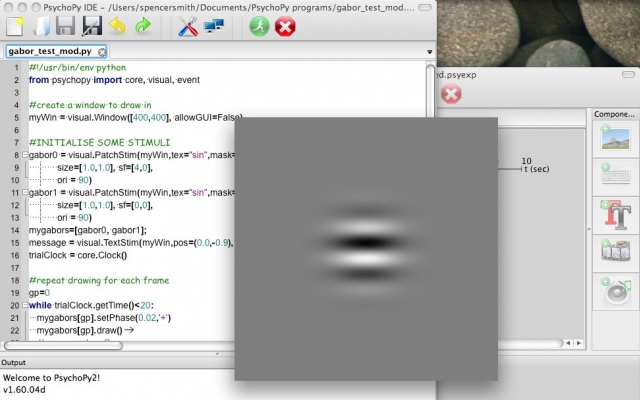The width and height of the screenshot is (640, 400).
Task: Save the current script
Action: 66,27
